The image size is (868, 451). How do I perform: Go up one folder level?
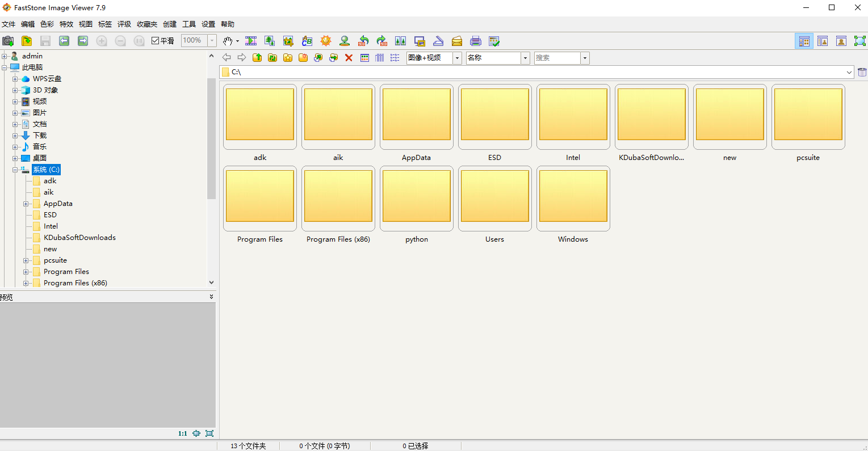click(x=257, y=58)
